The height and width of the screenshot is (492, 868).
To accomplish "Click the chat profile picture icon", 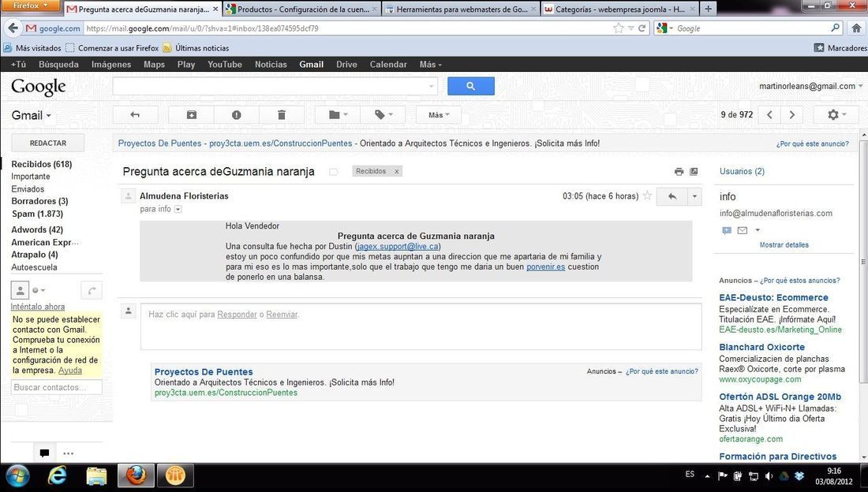I will pos(20,290).
